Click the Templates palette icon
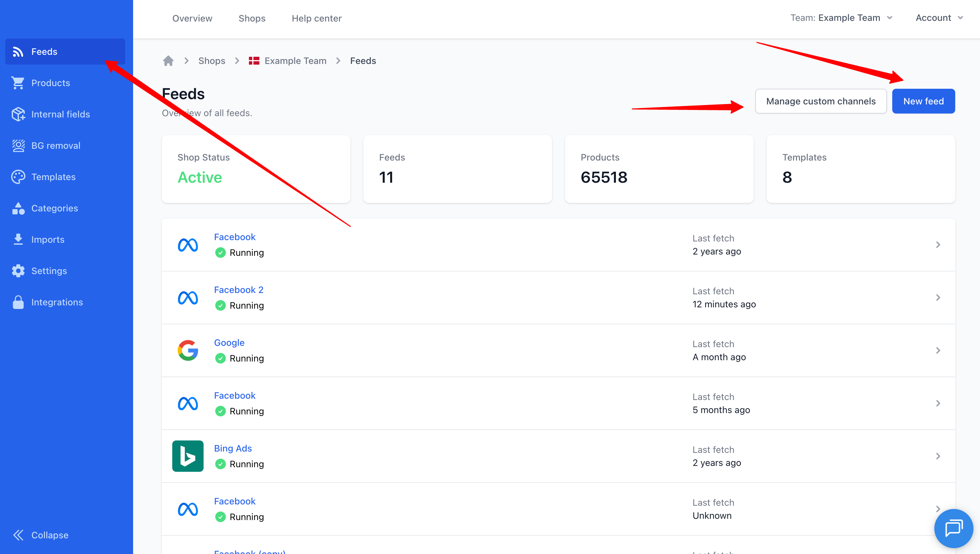 (18, 177)
